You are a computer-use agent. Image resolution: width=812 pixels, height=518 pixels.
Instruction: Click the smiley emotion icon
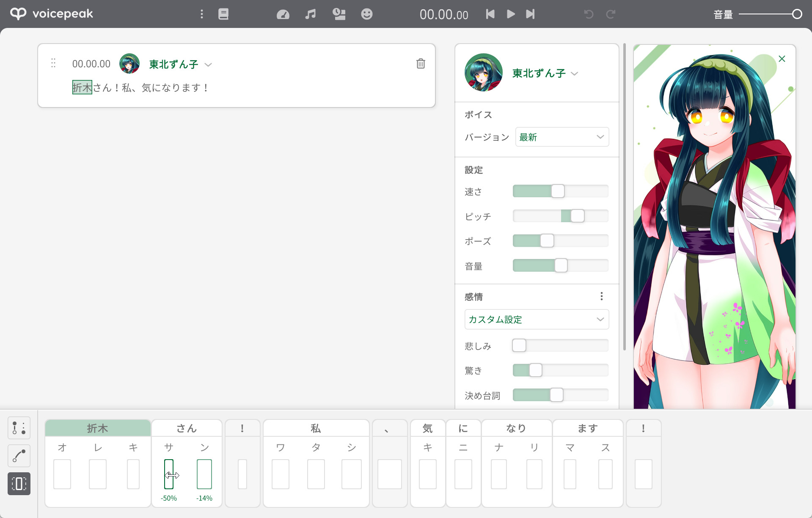[367, 14]
